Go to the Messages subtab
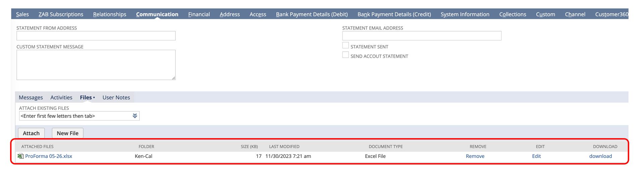This screenshot has height=179, width=644. 31,98
